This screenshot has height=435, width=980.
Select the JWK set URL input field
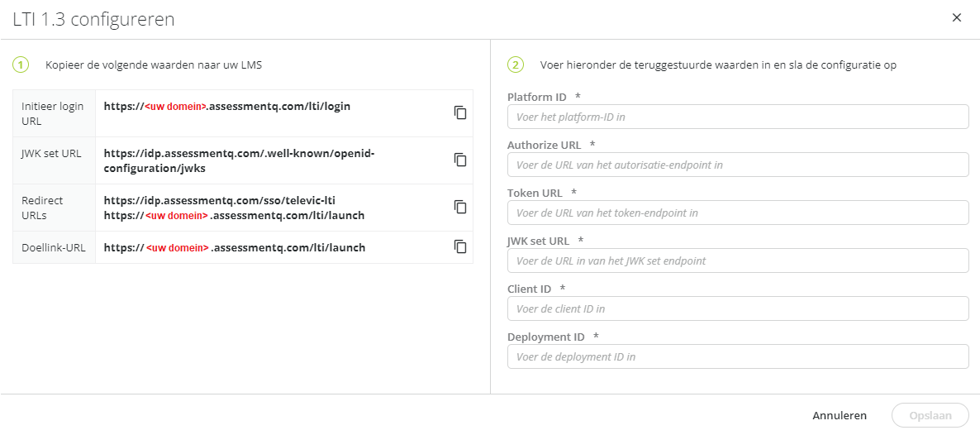pyautogui.click(x=738, y=261)
